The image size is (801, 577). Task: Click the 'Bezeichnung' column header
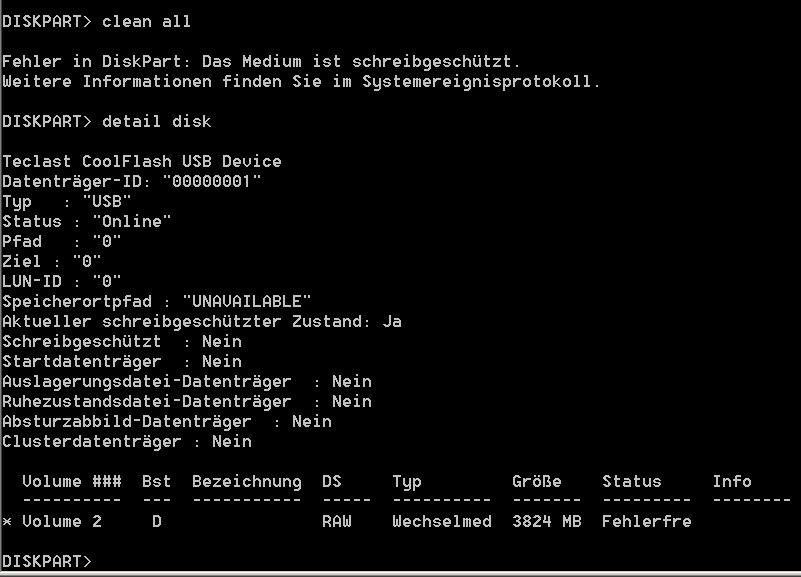click(247, 481)
